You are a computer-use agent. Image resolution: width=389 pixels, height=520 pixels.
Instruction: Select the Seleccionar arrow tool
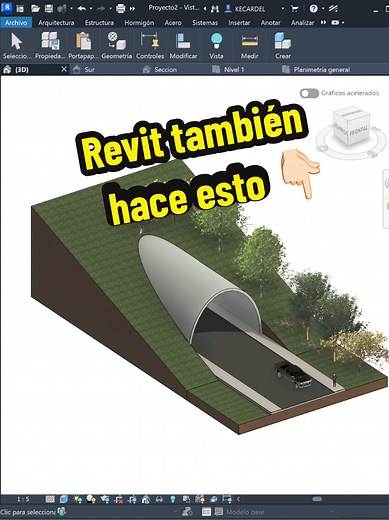[16, 41]
